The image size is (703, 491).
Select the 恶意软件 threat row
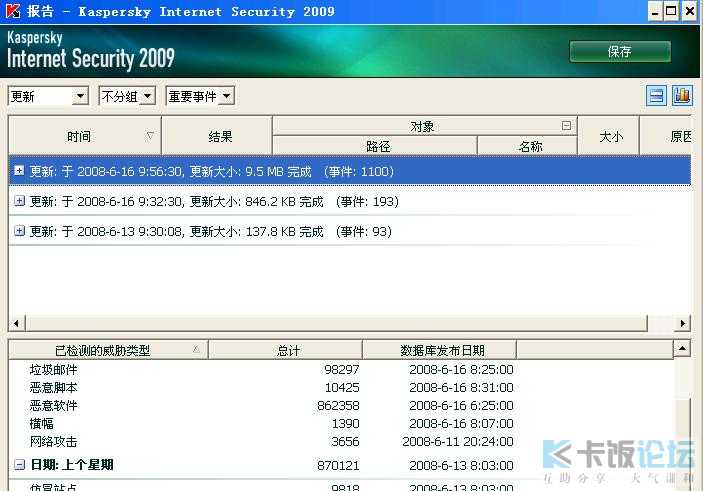341,405
